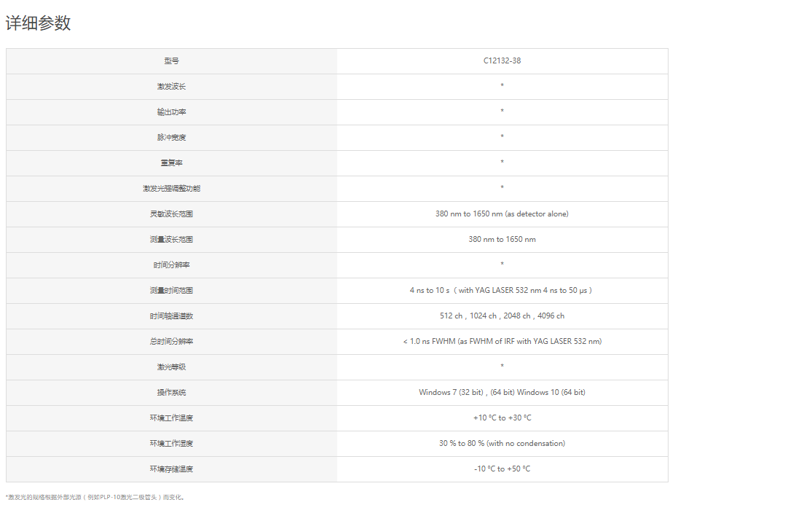The width and height of the screenshot is (812, 513).
Task: Click the 512 ch, 1024 ch channel value
Action: (502, 316)
